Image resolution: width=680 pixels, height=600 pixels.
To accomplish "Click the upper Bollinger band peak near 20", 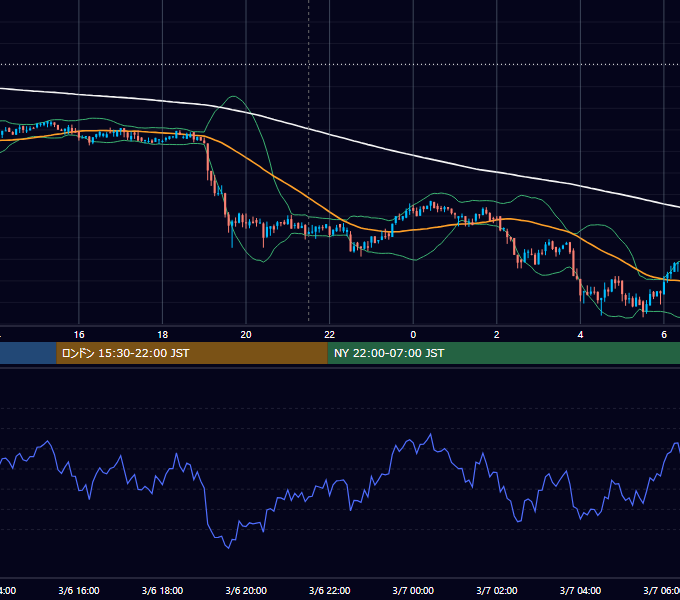I will 234,97.
